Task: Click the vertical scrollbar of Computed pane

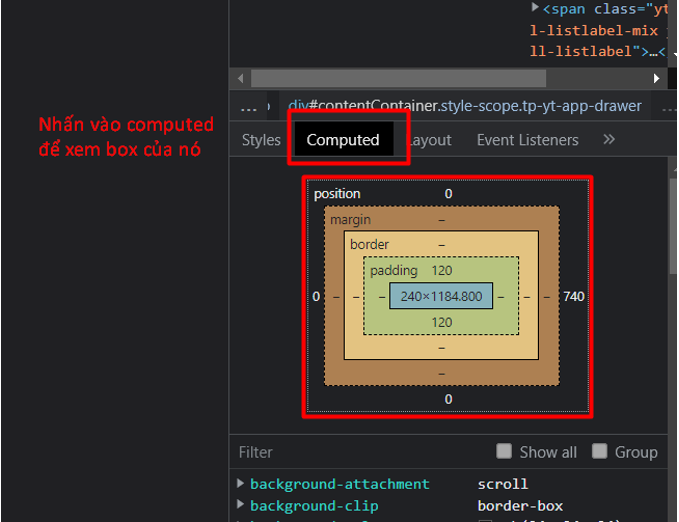Action: pyautogui.click(x=673, y=225)
